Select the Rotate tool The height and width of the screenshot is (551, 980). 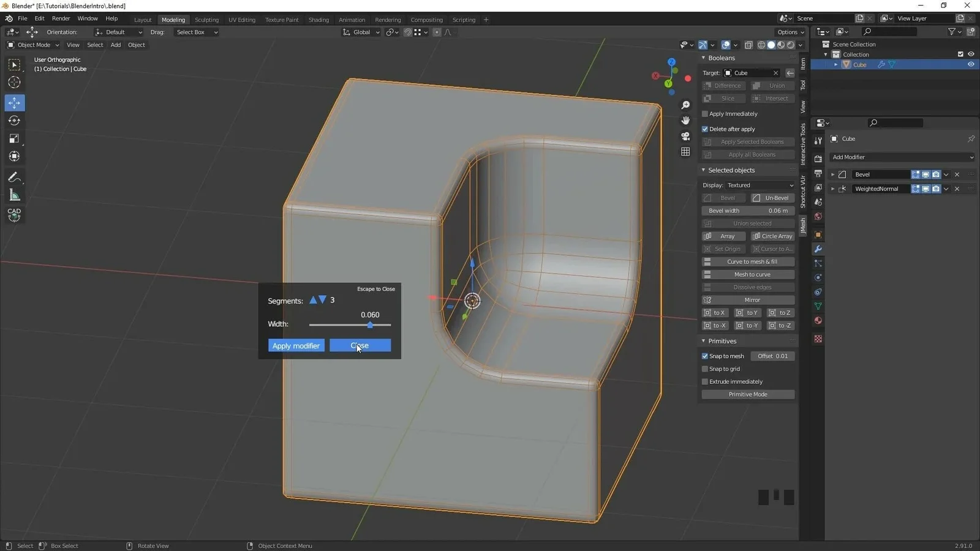tap(13, 121)
